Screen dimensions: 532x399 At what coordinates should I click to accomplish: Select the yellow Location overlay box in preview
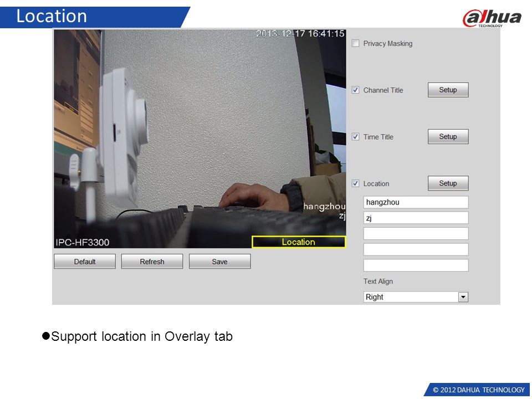pos(299,242)
